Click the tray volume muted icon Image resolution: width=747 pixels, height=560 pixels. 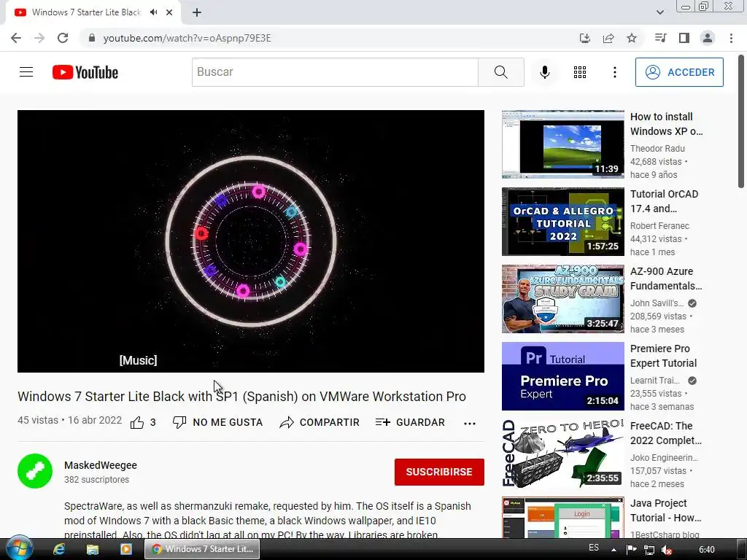tap(667, 550)
